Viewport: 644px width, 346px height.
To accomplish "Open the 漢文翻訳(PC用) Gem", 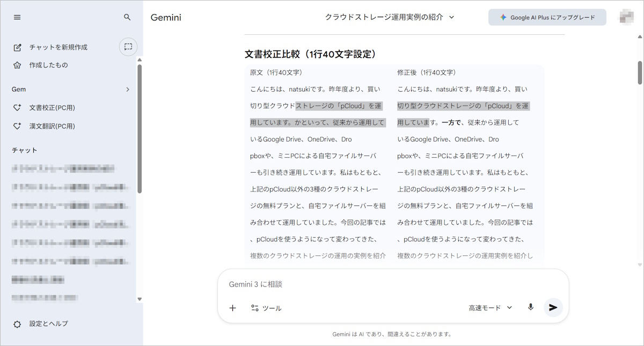I will click(52, 127).
